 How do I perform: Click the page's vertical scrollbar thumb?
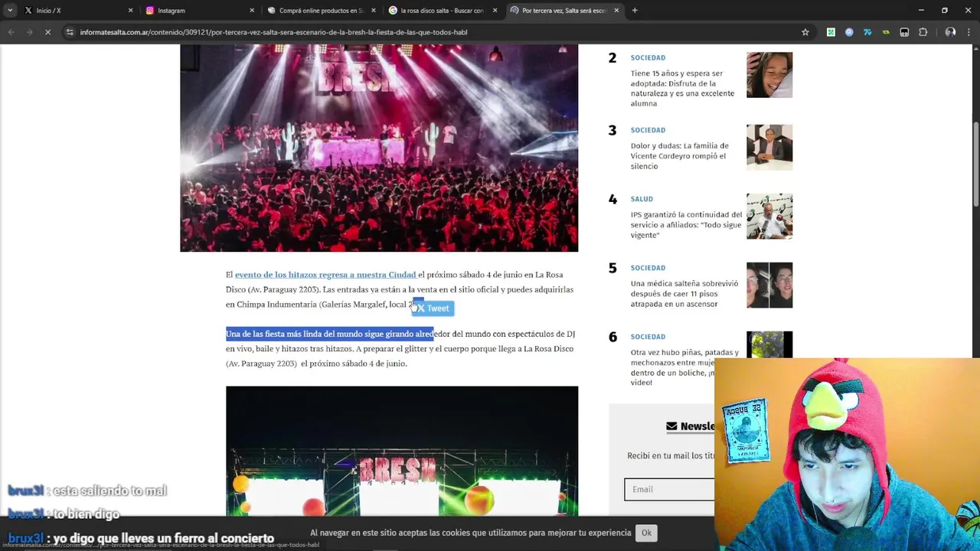(x=975, y=162)
